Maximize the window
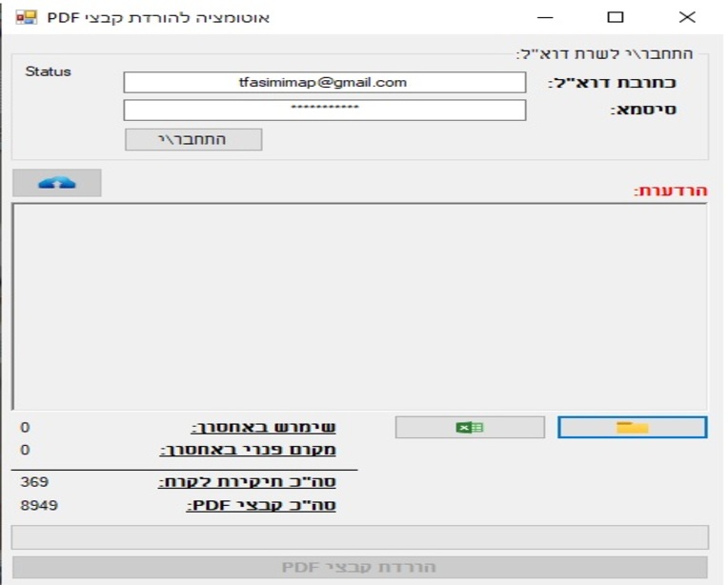Viewport: 728px width, 585px height. click(616, 18)
